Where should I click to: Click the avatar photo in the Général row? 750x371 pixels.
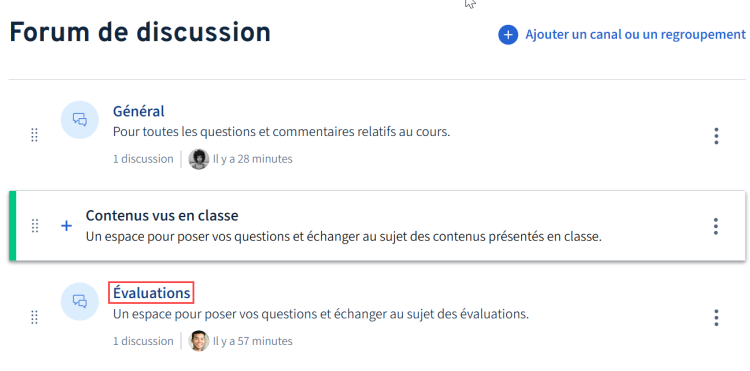[x=199, y=159]
